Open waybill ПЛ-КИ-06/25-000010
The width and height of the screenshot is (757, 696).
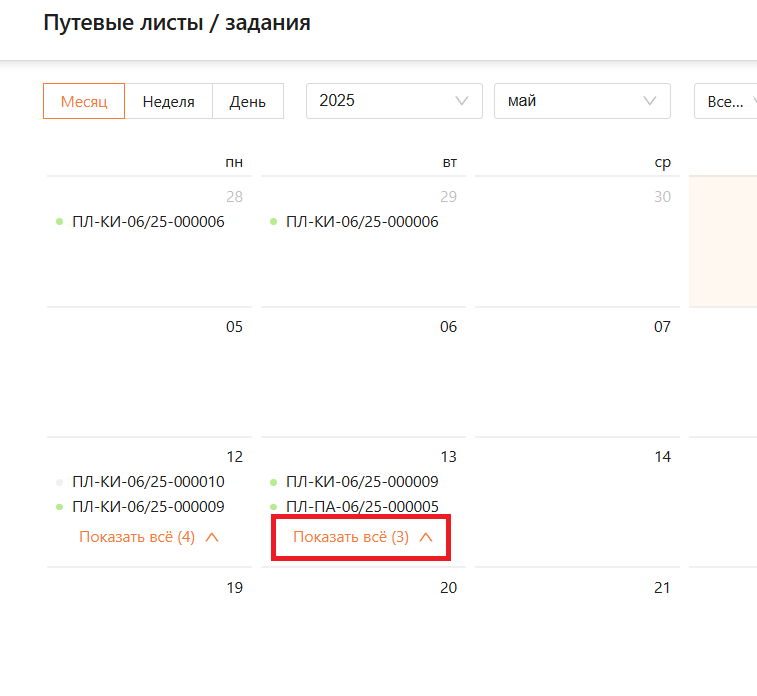[x=148, y=482]
